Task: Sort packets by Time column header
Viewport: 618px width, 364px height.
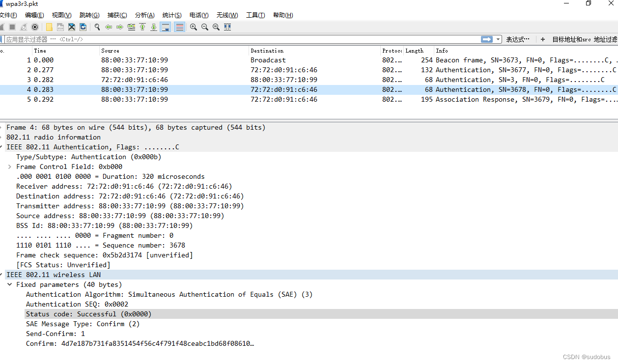Action: [x=66, y=51]
